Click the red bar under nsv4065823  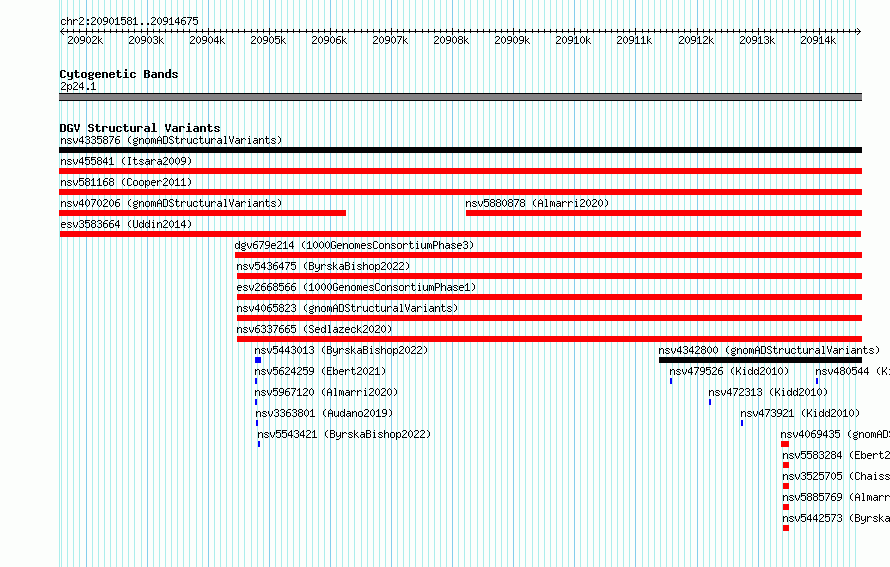click(x=549, y=318)
